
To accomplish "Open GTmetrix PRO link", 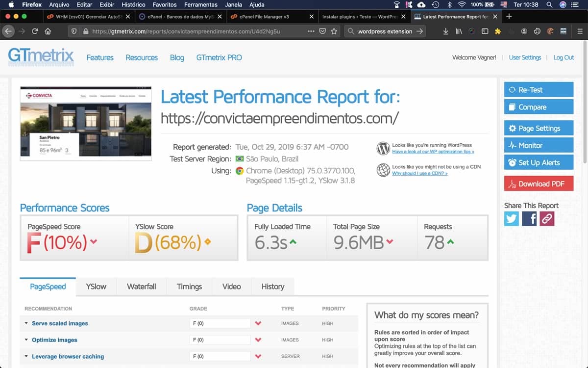I will click(x=219, y=57).
